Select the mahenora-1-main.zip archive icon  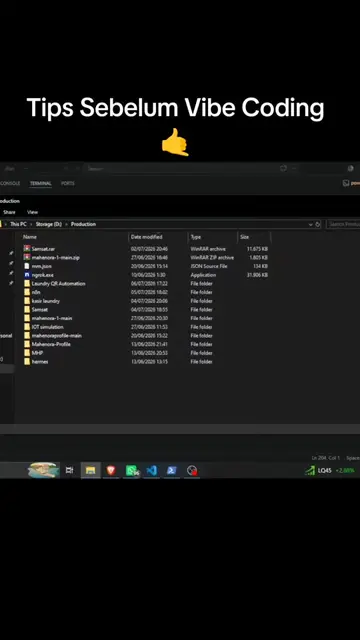click(x=27, y=257)
